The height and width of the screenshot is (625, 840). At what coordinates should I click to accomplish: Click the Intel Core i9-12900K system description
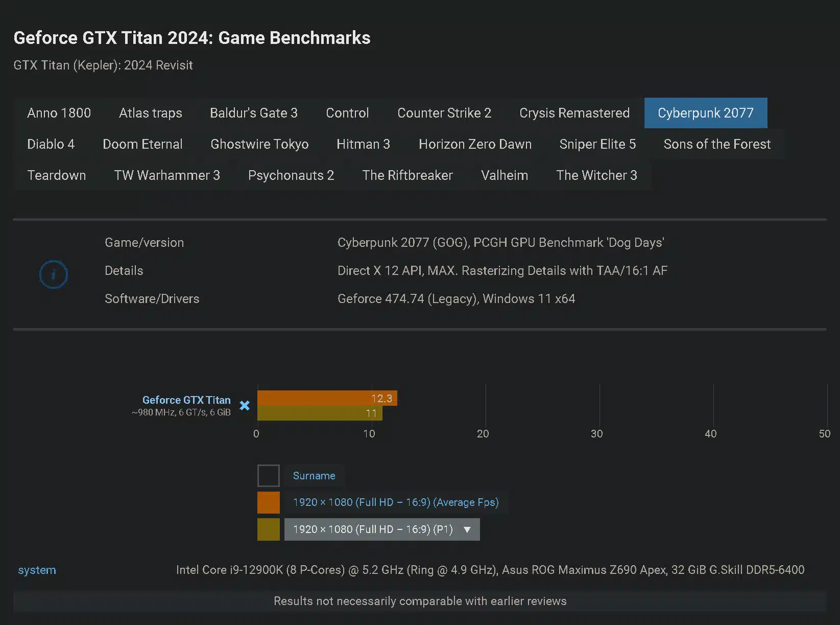(490, 570)
